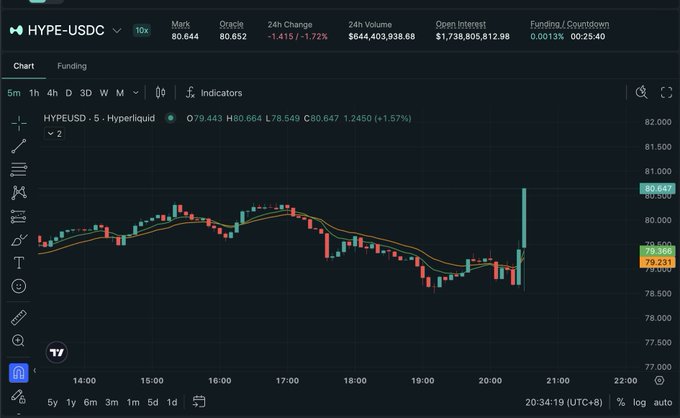Select the W weekly timeframe
The height and width of the screenshot is (418, 680).
click(x=104, y=93)
